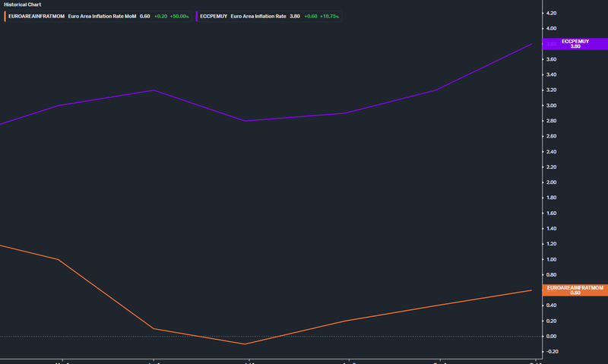Click the orange EUROAREAINFRATMOM 0.60 axis price tag

tap(575, 290)
